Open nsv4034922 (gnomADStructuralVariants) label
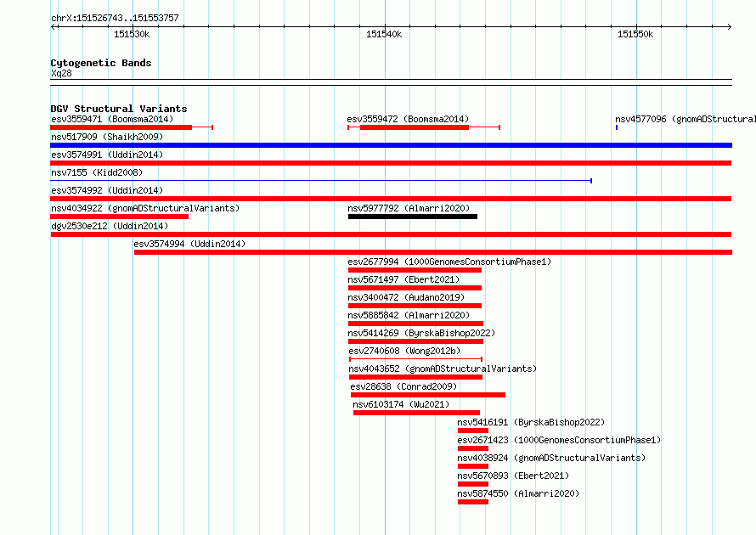The height and width of the screenshot is (535, 756). (x=145, y=208)
